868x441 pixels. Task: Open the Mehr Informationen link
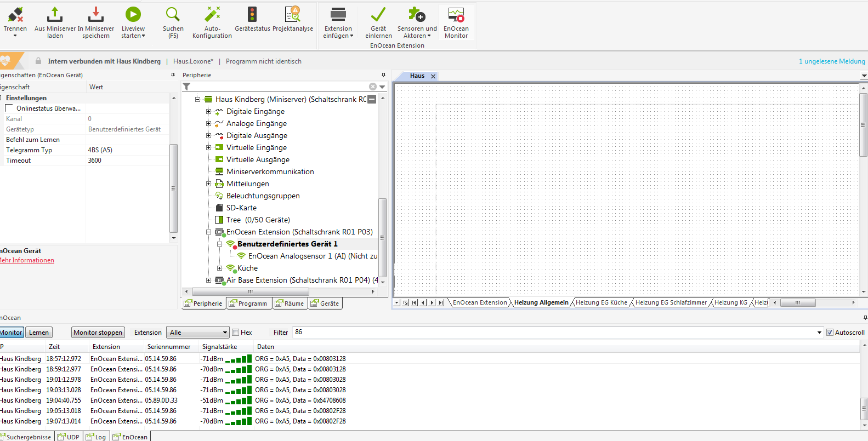coord(27,260)
